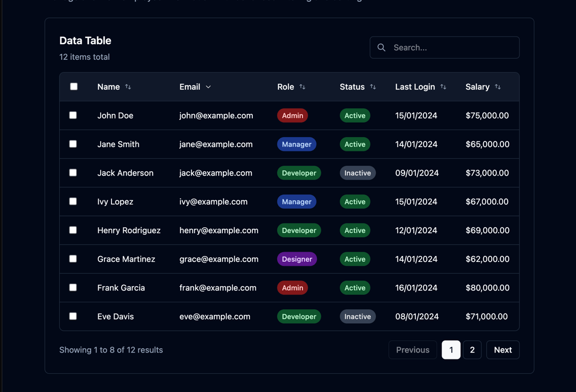
Task: Click the Data Table heading
Action: pyautogui.click(x=85, y=41)
